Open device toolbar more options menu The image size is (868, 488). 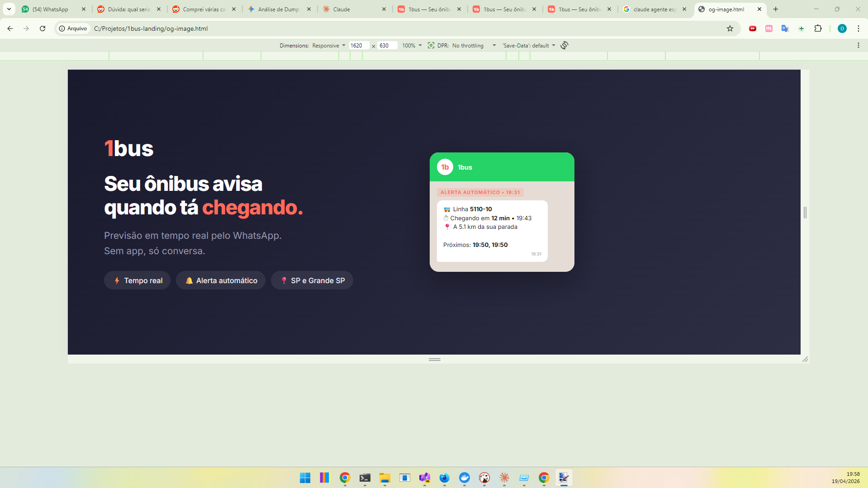point(858,45)
